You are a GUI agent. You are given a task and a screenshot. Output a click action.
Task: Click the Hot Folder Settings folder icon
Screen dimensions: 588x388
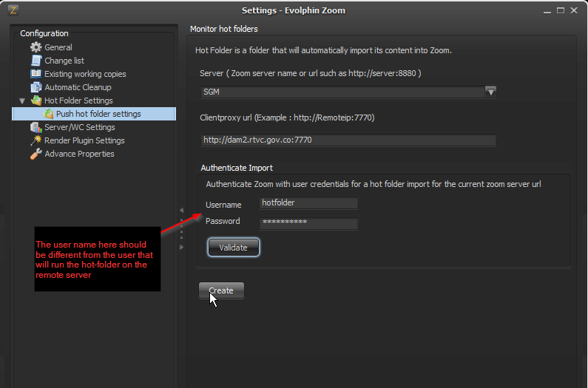point(36,101)
